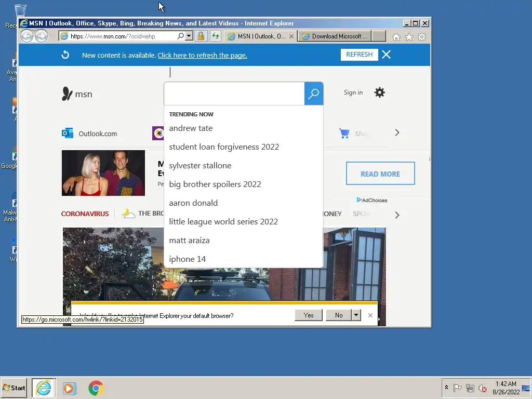Select 'aaron donald' suggestion
Viewport: 532px width, 399px height.
point(193,203)
